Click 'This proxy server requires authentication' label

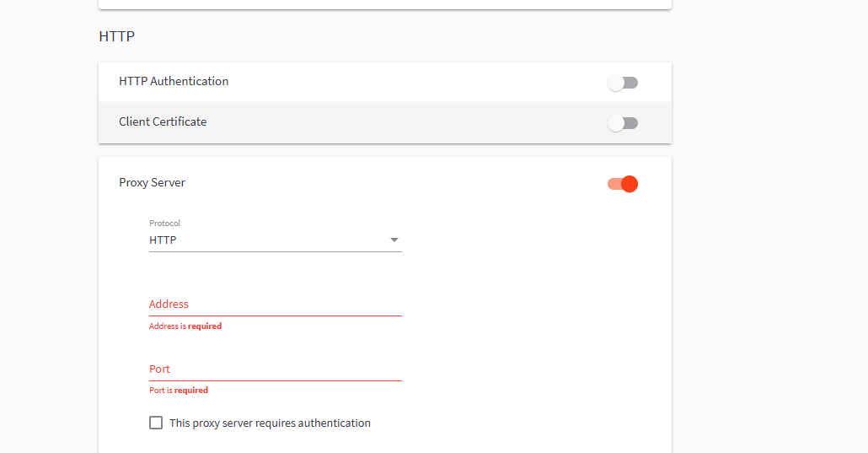click(x=270, y=423)
